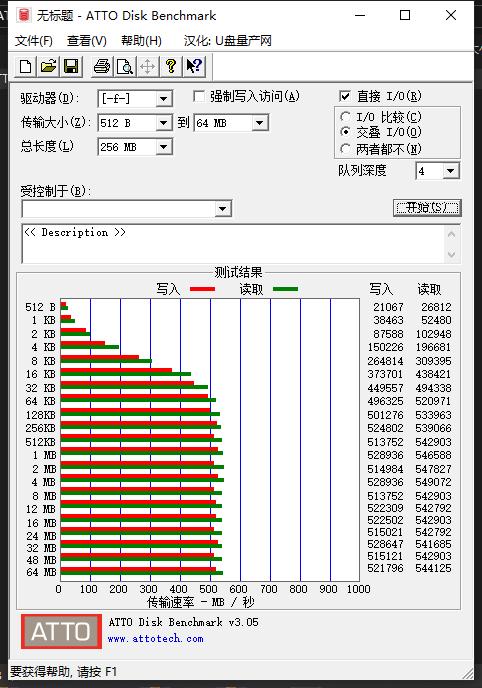Expand the 512 B transfer size dropdown

point(164,123)
